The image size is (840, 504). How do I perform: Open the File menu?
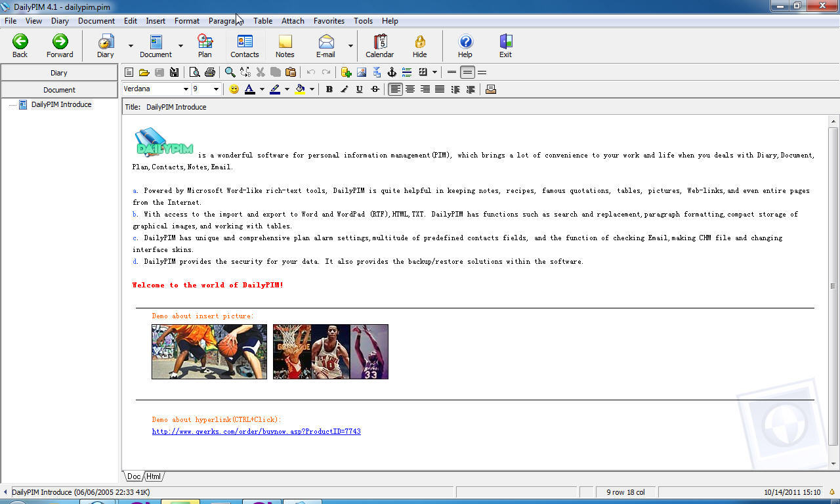click(10, 21)
